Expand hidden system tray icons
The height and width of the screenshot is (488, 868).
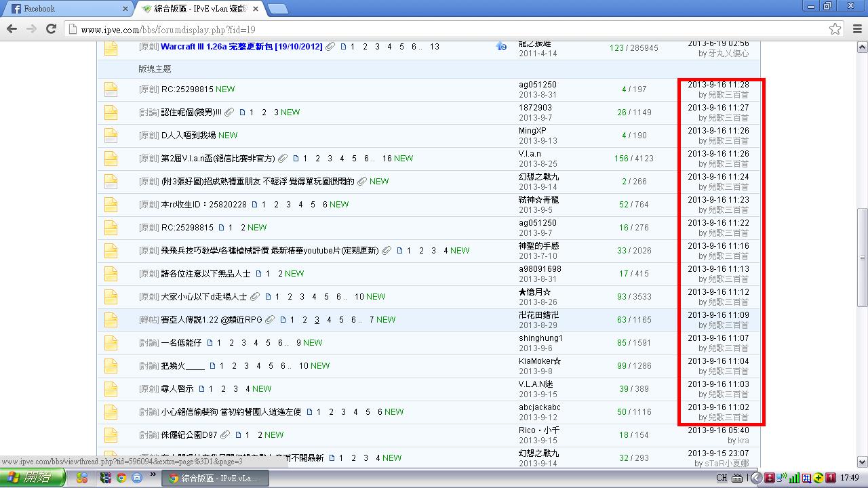(756, 478)
